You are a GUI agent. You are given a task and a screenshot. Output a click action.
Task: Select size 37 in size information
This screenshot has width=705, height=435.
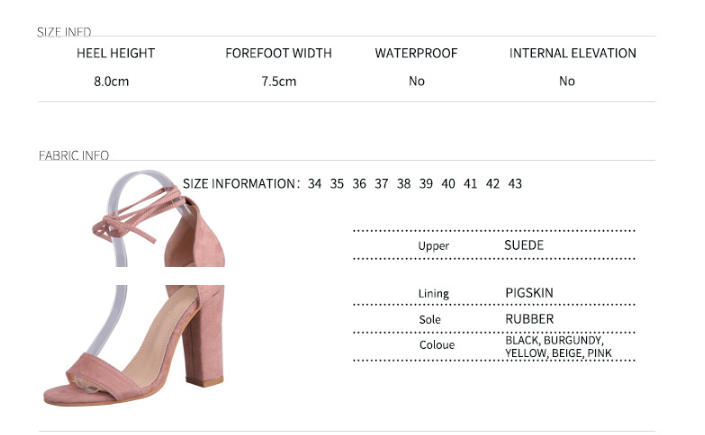[381, 184]
